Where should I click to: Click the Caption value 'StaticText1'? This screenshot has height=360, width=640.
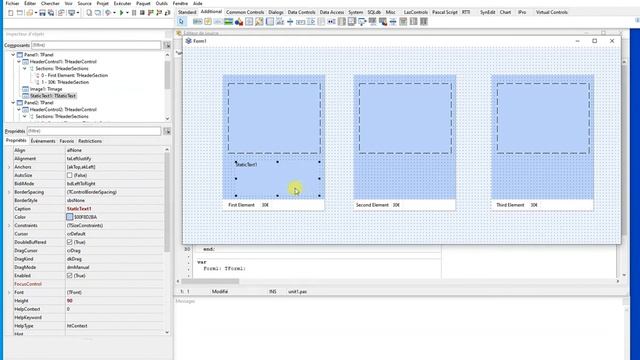(x=79, y=209)
